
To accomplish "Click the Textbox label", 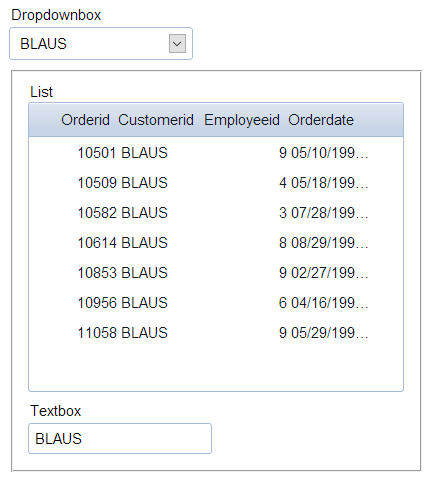I will coord(55,411).
